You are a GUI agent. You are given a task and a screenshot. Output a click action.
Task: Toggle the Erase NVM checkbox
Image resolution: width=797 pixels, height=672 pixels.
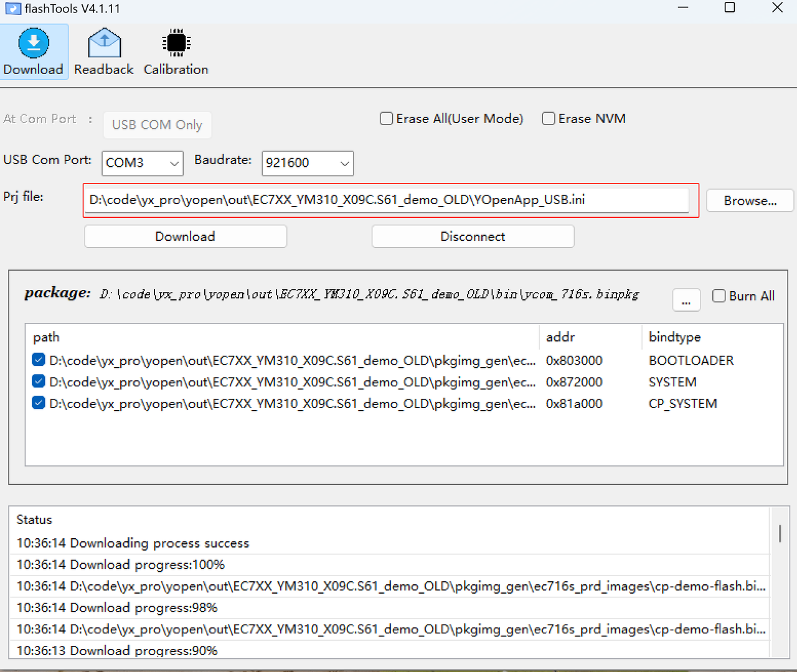549,118
